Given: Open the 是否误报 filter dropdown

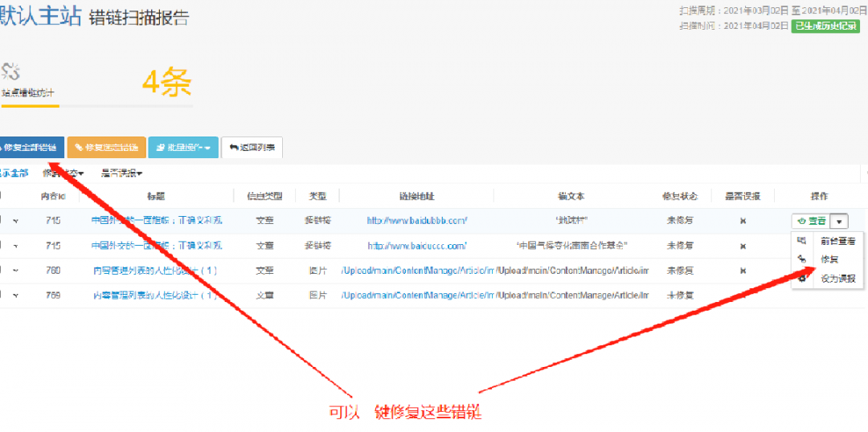Looking at the screenshot, I should 121,173.
